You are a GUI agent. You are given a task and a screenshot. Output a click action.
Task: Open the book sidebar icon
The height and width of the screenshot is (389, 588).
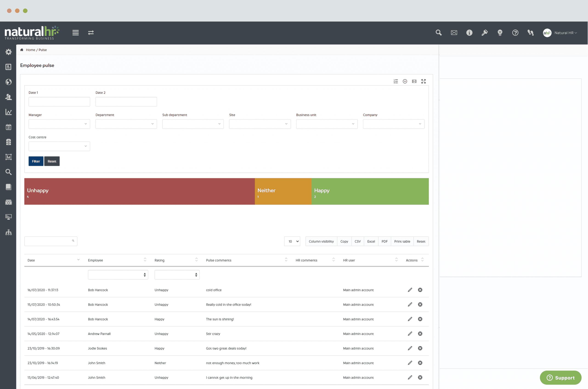tap(8, 187)
